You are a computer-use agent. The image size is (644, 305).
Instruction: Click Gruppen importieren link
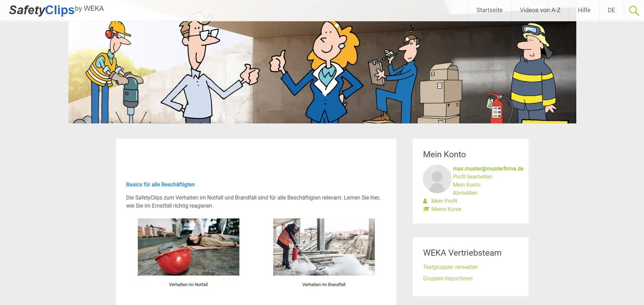tap(448, 278)
